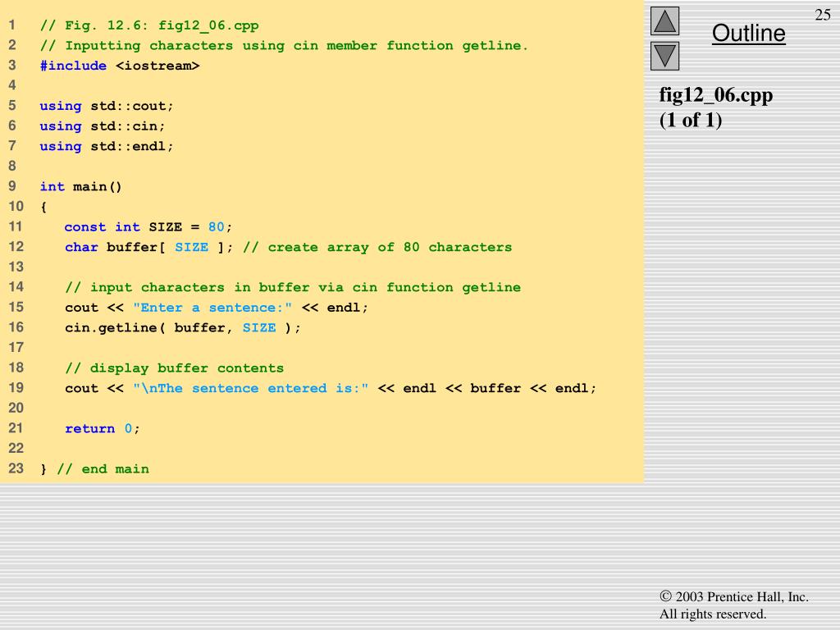Click 'All rights reserved.' text

point(713,614)
